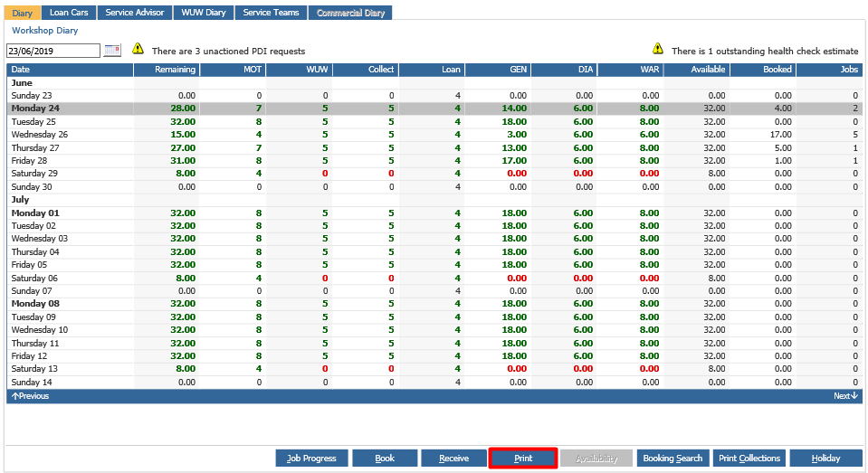The height and width of the screenshot is (473, 868).
Task: Switch to the Loan Cars tab
Action: tap(69, 12)
